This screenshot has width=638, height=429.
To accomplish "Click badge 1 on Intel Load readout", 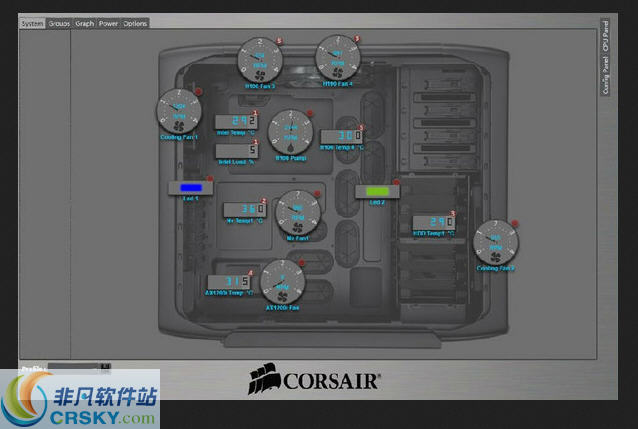I will pos(256,142).
